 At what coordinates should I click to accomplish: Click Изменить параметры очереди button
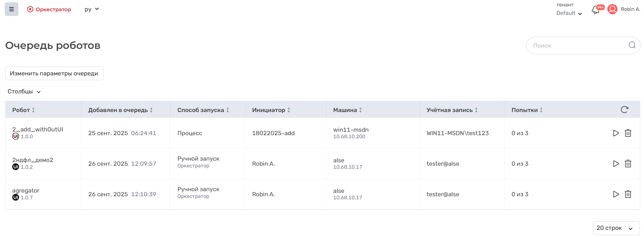tap(54, 73)
